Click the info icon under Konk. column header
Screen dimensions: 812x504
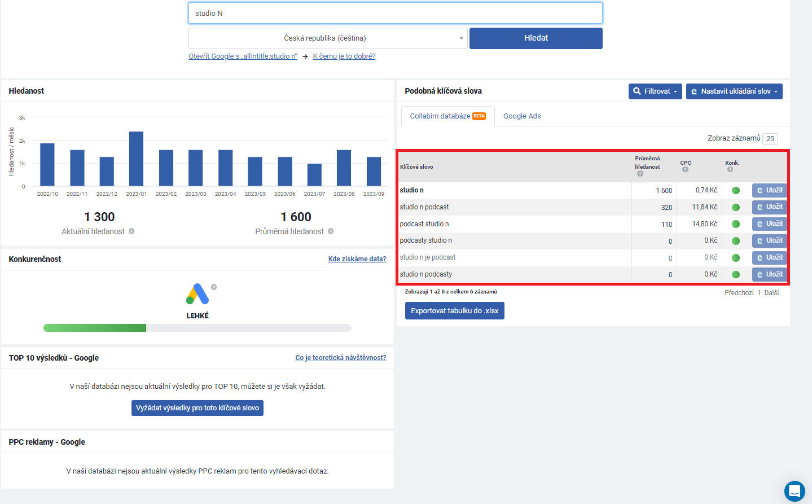point(730,169)
